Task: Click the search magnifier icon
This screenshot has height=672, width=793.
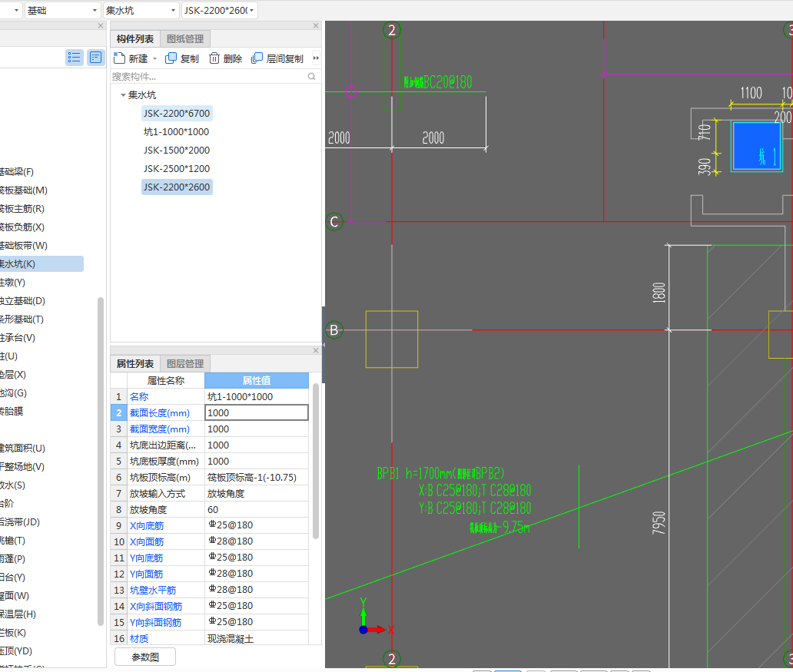Action: point(311,76)
